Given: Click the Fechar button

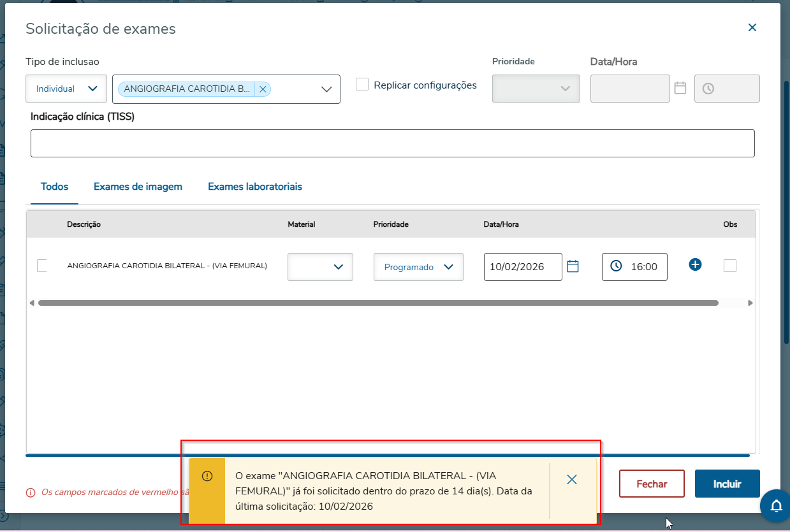Looking at the screenshot, I should [652, 484].
